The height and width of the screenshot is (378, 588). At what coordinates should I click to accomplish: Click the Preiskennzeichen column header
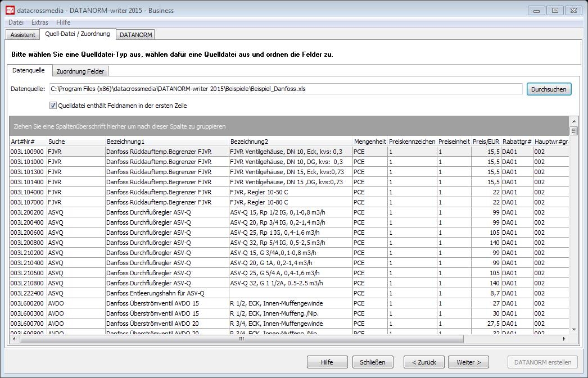412,142
